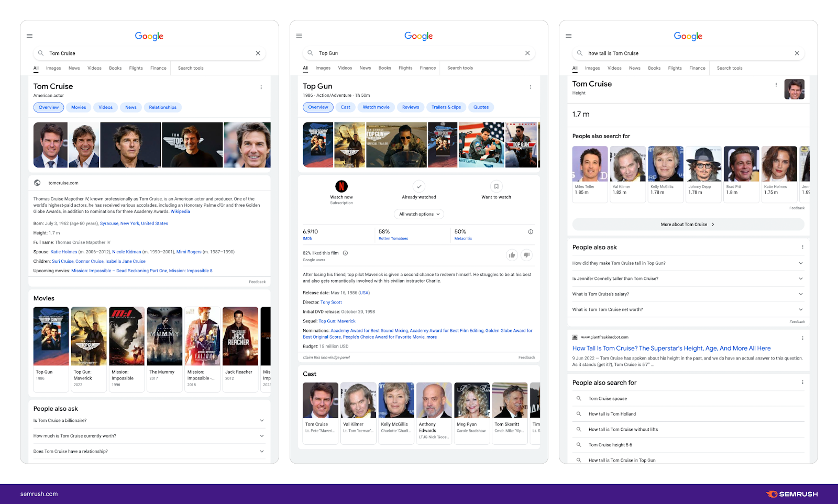The image size is (838, 504).
Task: Click More about Tom Cruise button
Action: pos(688,225)
